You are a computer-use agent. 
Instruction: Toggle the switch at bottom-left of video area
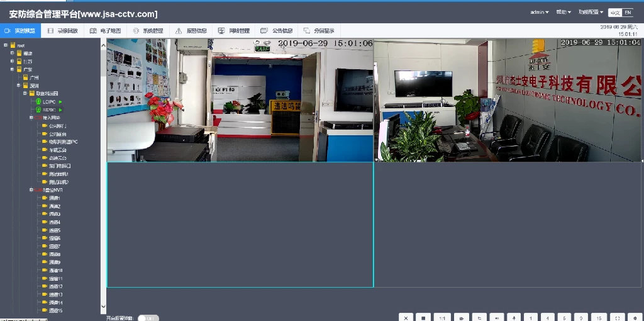(148, 318)
